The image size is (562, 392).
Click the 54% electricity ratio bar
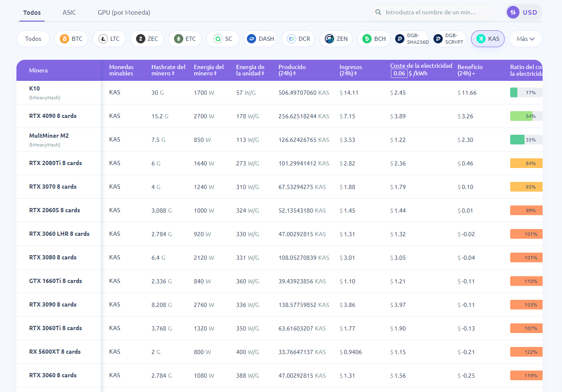[526, 116]
